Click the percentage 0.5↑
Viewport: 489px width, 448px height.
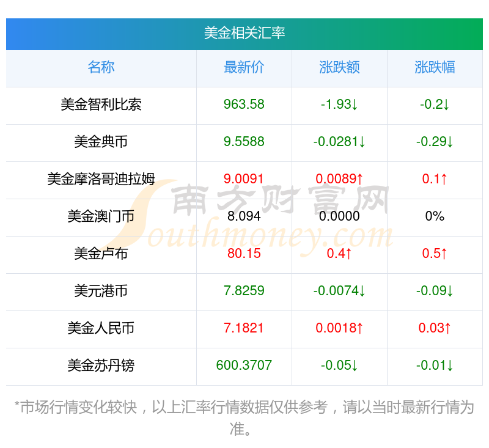[x=435, y=254]
